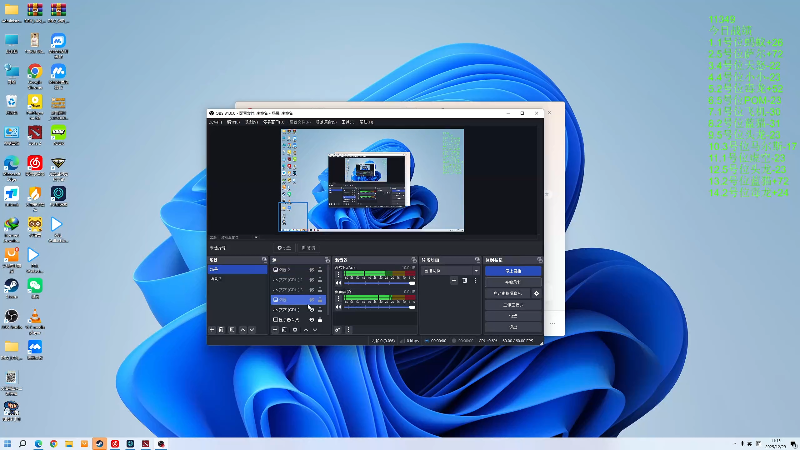
Task: Open the Tools menu in OBS
Action: (x=347, y=122)
